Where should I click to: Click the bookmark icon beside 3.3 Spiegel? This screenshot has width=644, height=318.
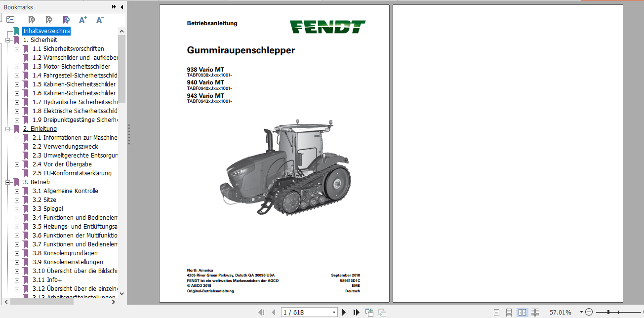[26, 209]
